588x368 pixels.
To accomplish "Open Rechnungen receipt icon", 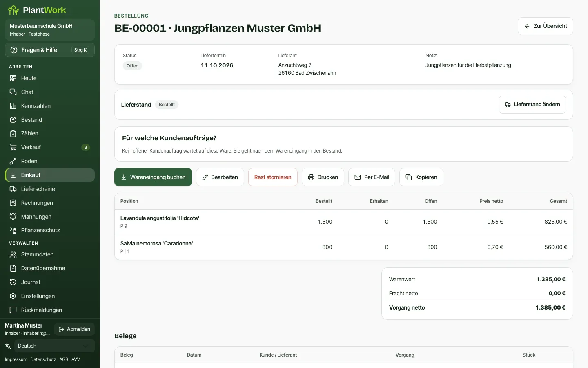I will pyautogui.click(x=13, y=203).
